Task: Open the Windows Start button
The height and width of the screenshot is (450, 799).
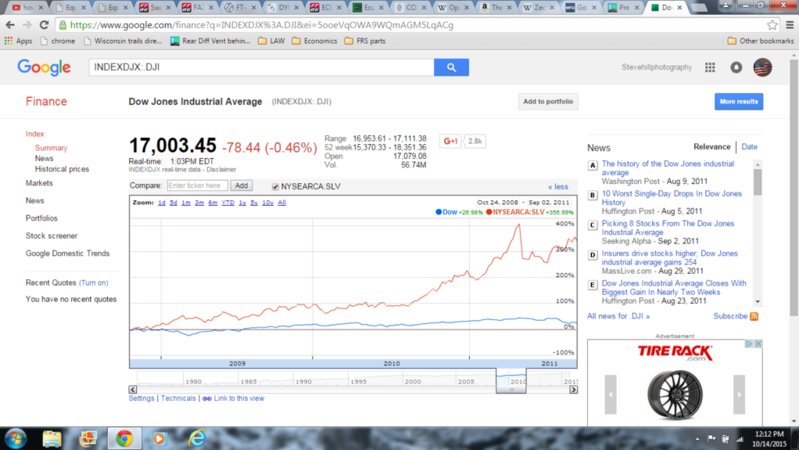Action: pyautogui.click(x=15, y=438)
